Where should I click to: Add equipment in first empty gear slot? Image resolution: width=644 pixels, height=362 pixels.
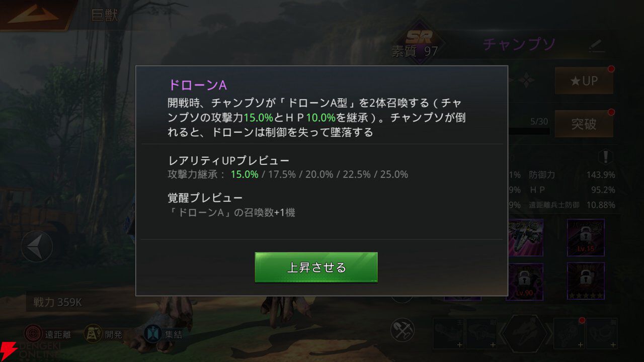[449, 334]
